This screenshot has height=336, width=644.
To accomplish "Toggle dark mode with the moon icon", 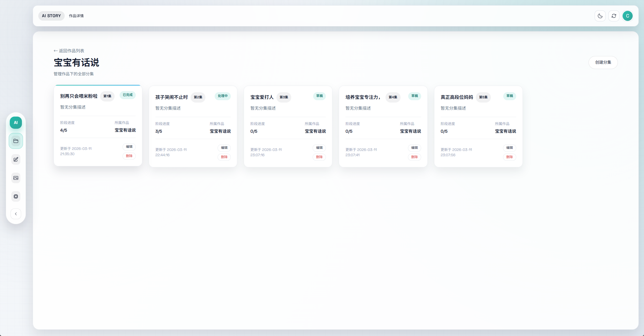I will pyautogui.click(x=600, y=16).
